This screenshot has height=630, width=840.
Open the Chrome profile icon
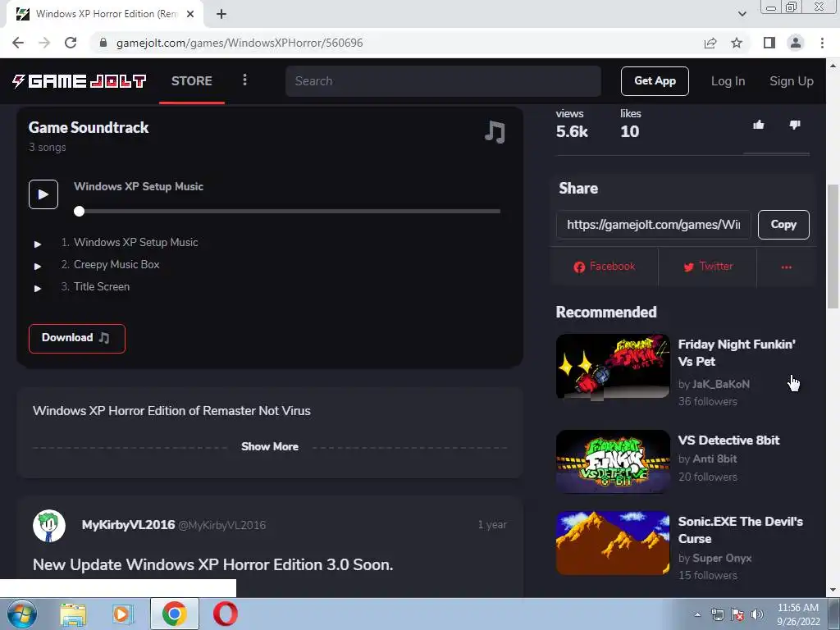click(796, 43)
